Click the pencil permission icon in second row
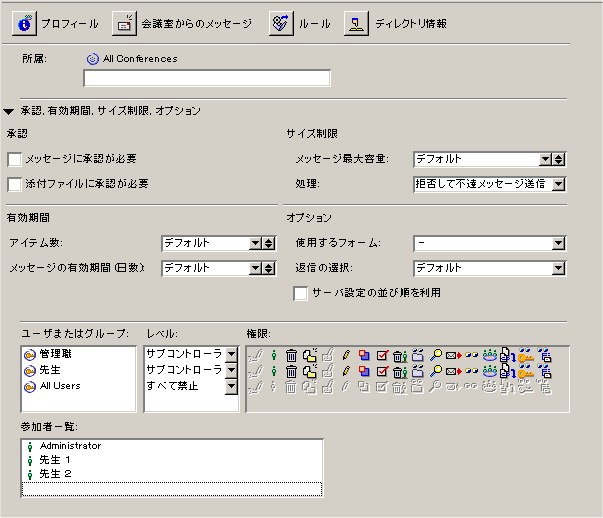 346,370
